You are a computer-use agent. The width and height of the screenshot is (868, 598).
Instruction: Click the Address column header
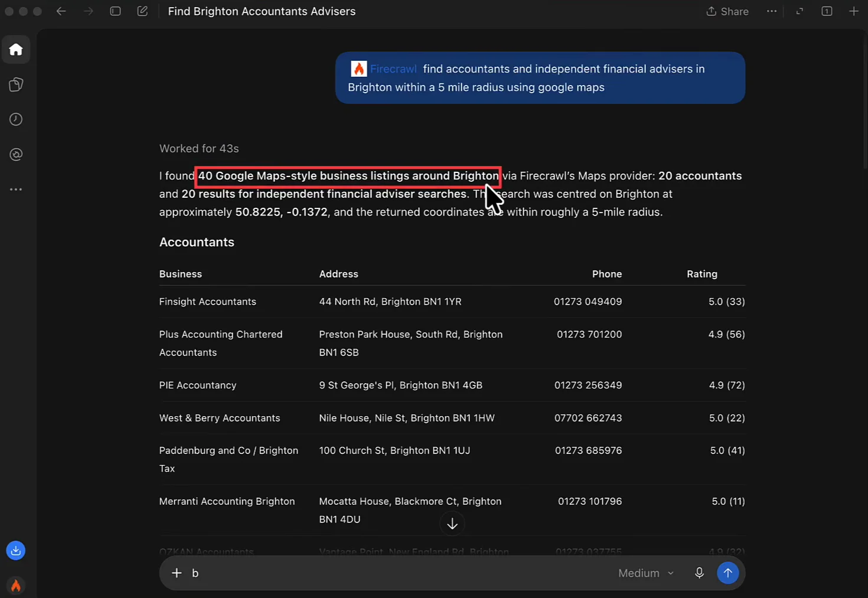(x=338, y=274)
